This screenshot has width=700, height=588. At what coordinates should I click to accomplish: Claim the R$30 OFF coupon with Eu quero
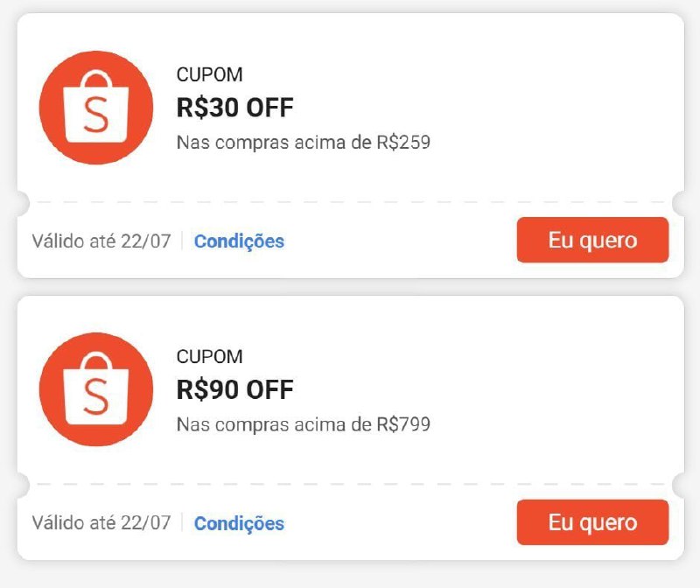coord(592,240)
